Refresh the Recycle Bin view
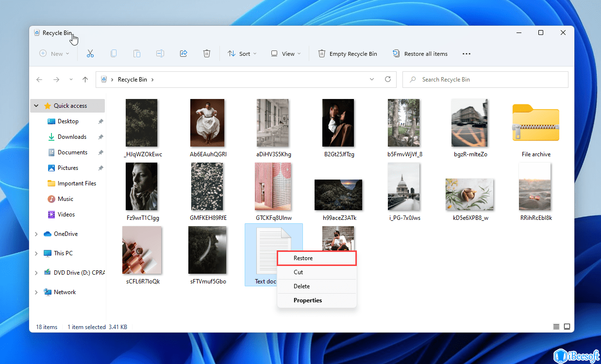 (x=387, y=79)
